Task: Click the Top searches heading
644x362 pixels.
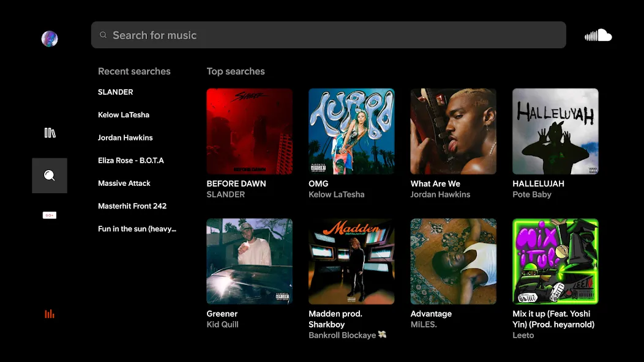Action: pos(236,72)
